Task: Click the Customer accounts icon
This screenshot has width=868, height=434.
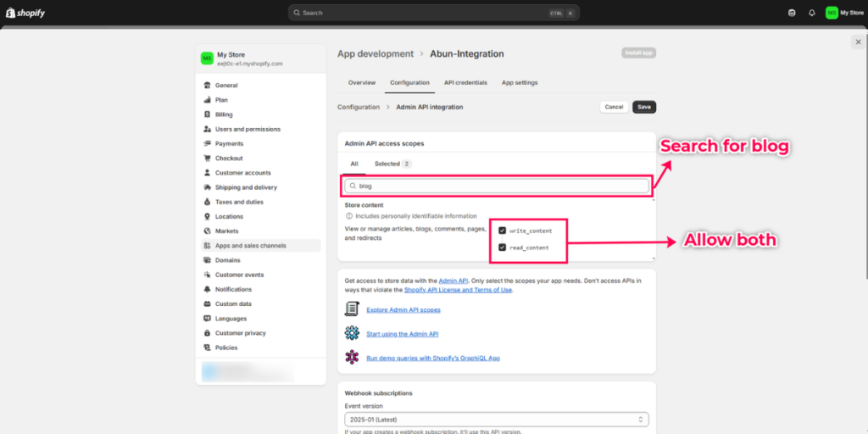Action: (207, 173)
